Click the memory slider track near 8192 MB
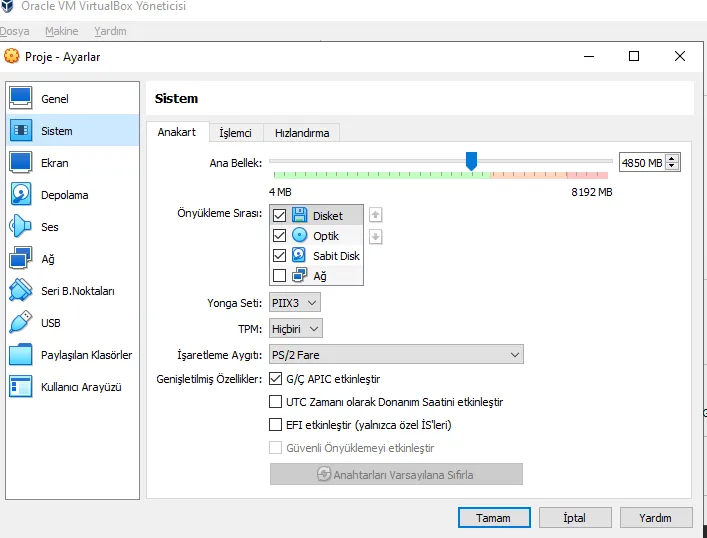Screen dimensions: 707x538 604,161
